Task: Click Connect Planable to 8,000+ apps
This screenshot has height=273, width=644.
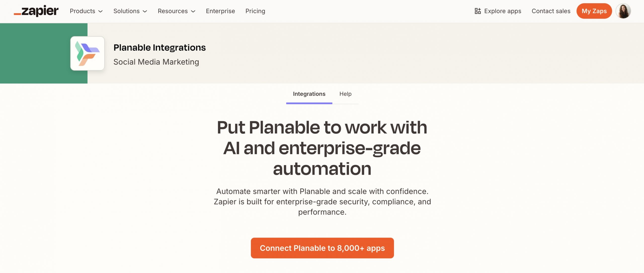Action: click(322, 248)
